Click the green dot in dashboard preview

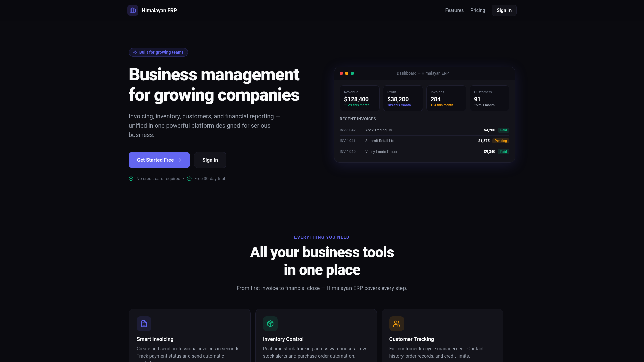(x=352, y=73)
